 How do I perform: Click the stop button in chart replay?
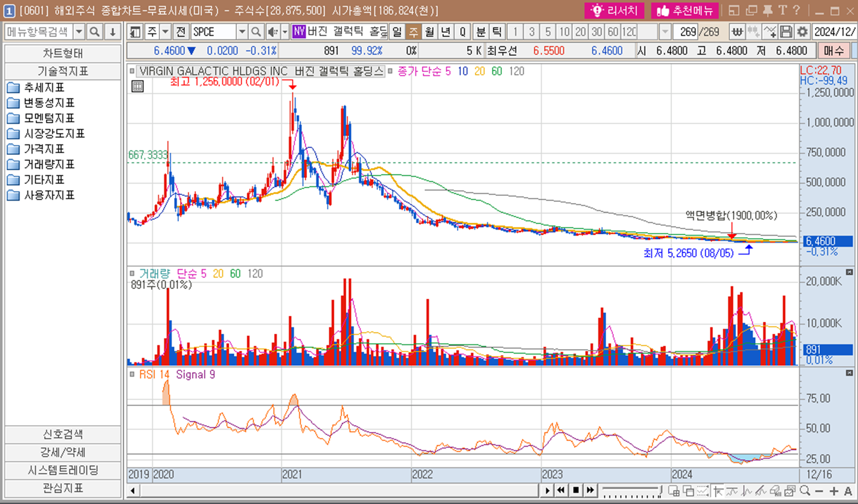point(576,490)
